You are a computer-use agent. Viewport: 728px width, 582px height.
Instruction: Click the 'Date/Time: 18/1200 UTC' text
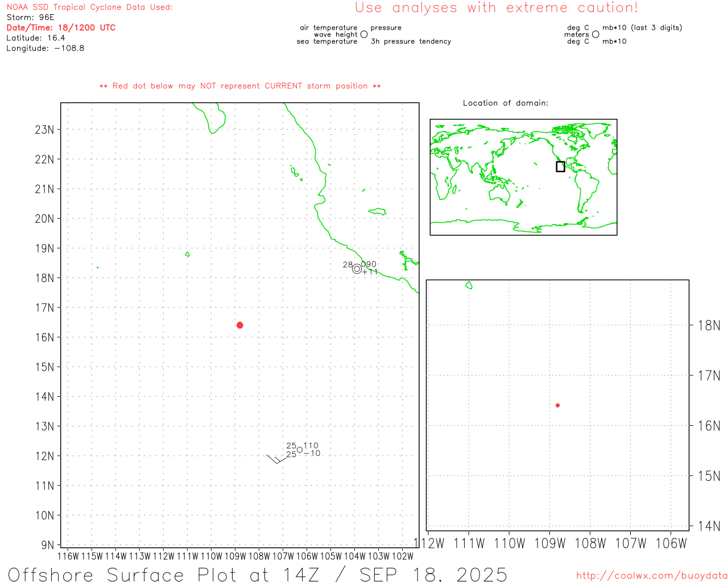[x=61, y=28]
